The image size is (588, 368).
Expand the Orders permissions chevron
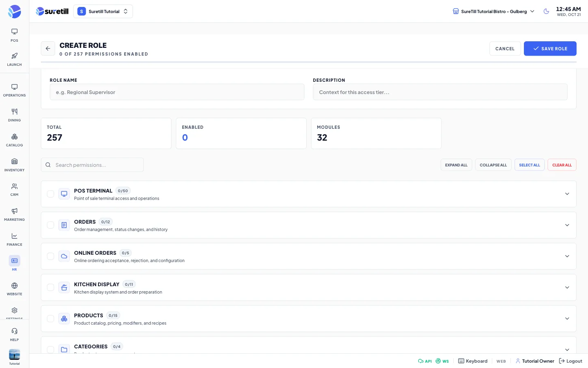pos(567,225)
